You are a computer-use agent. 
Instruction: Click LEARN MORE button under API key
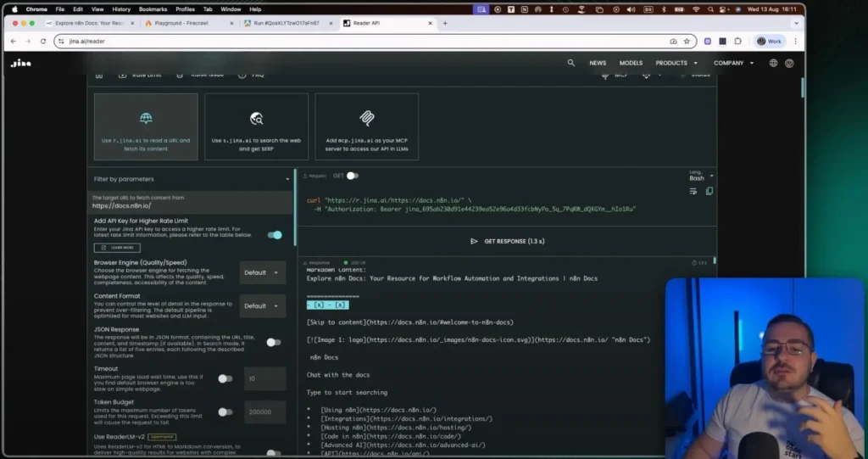(x=117, y=248)
